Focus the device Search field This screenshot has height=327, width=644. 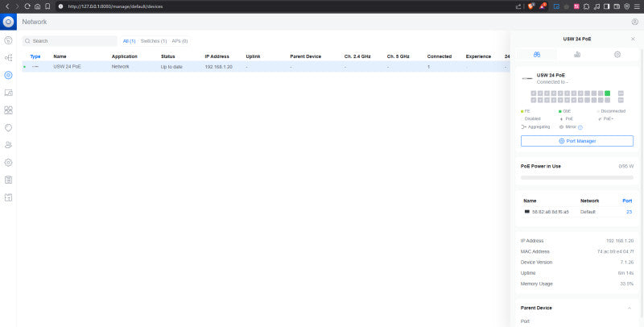pyautogui.click(x=70, y=41)
